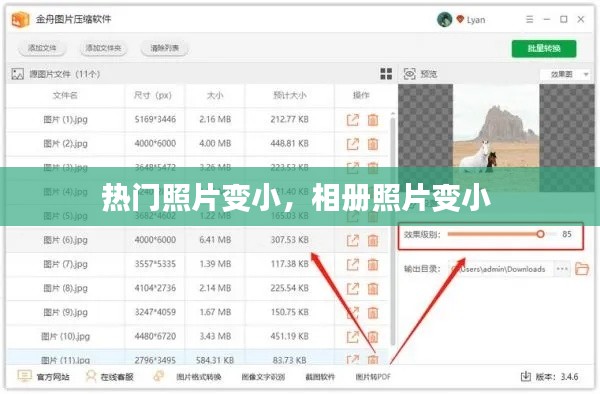The image size is (600, 394).
Task: Click the 预计大小 column header
Action: pyautogui.click(x=290, y=95)
